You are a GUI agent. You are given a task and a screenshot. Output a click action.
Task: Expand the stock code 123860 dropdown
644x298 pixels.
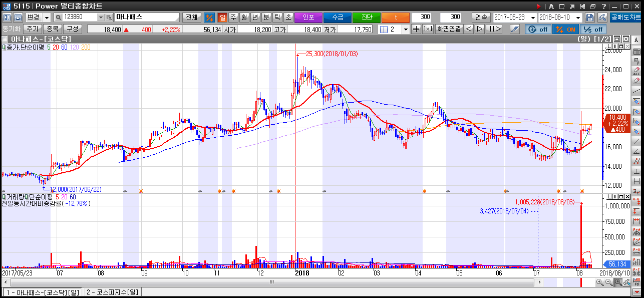click(x=101, y=17)
